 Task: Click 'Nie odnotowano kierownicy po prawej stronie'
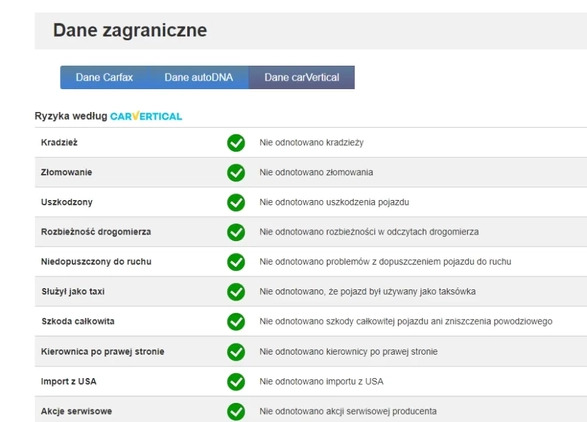click(348, 352)
